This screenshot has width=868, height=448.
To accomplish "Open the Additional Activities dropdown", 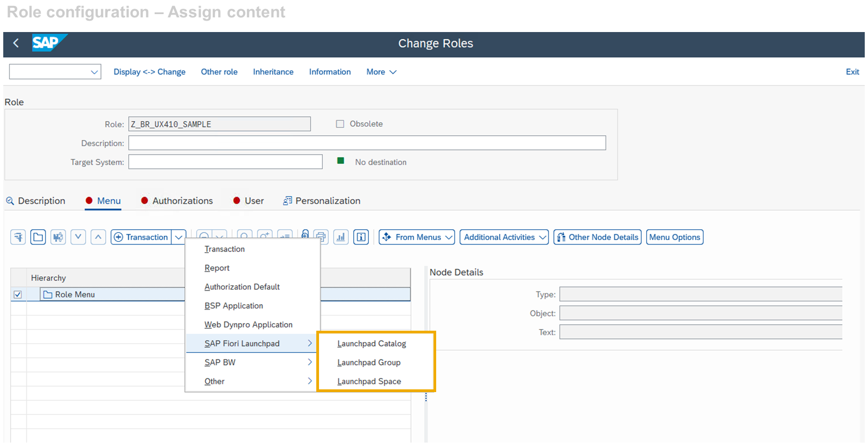I will click(x=504, y=237).
